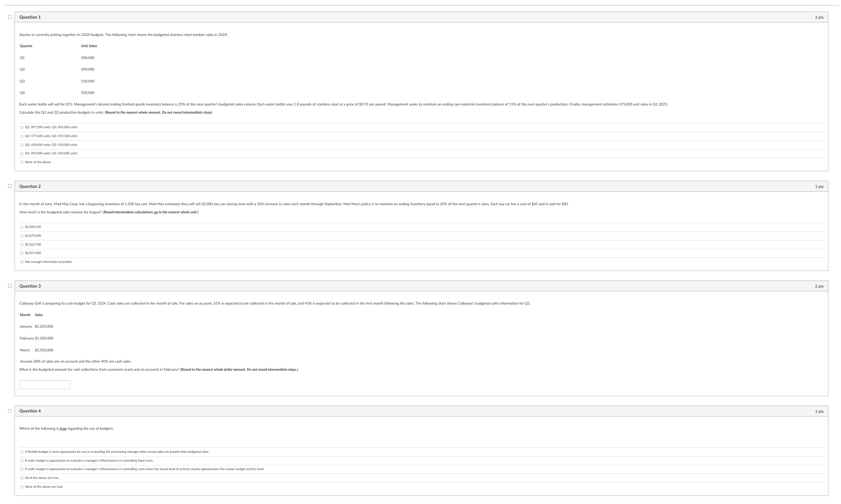
Task: Click the checkbox next to Question 3
Action: [10, 286]
